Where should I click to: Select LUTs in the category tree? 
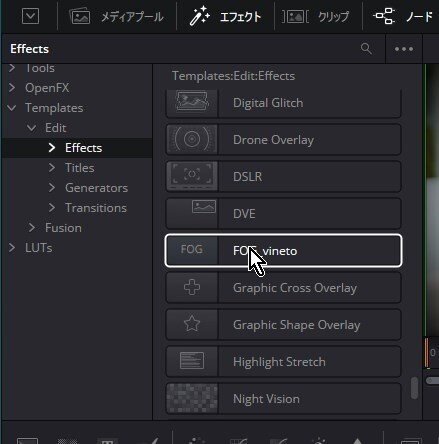39,248
